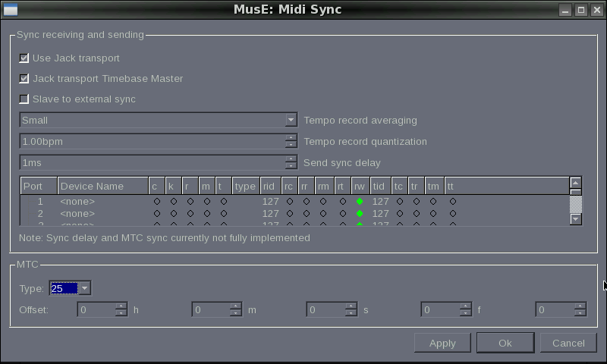Increase MTC offset minutes
Screen dimensions: 607x364
236,306
